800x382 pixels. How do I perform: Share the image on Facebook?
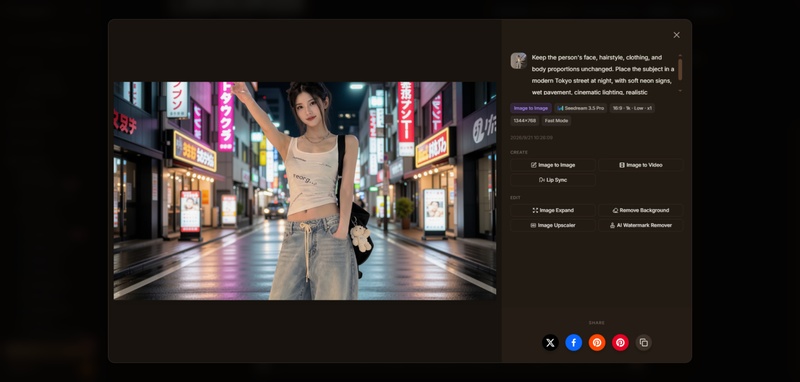573,343
